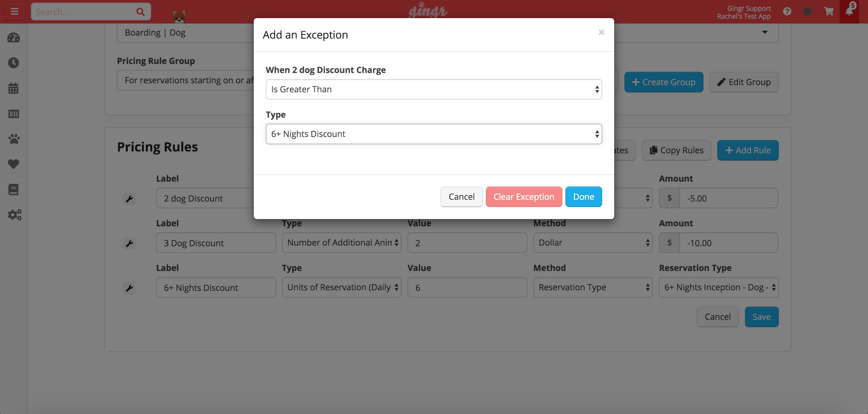Click the Clear Exception button
The width and height of the screenshot is (868, 414).
pyautogui.click(x=524, y=197)
